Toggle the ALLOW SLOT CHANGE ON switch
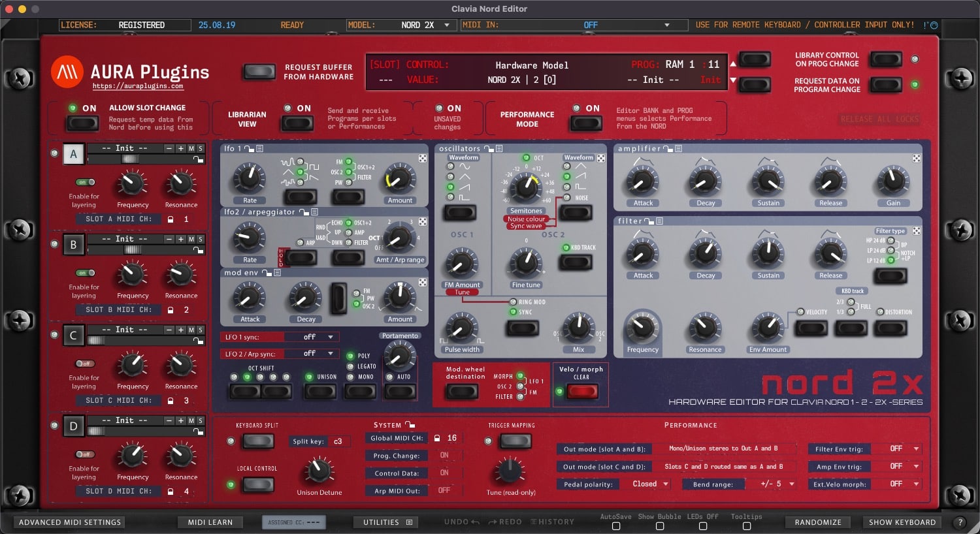 point(83,123)
